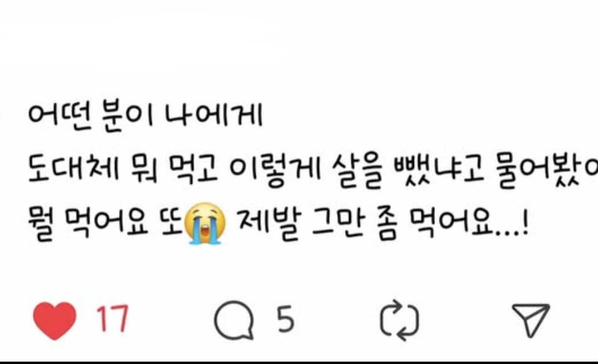Tap the word "이렇게" in second line
The width and height of the screenshot is (598, 364).
[275, 169]
